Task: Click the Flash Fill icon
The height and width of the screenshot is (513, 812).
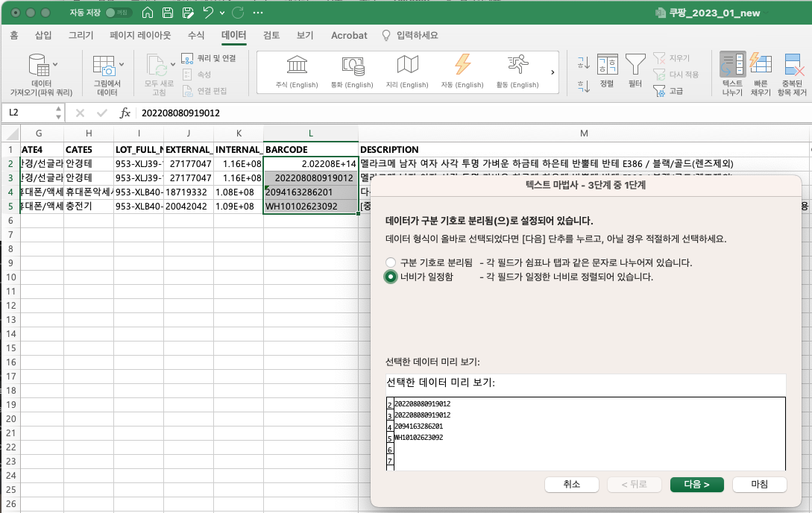Action: 760,66
